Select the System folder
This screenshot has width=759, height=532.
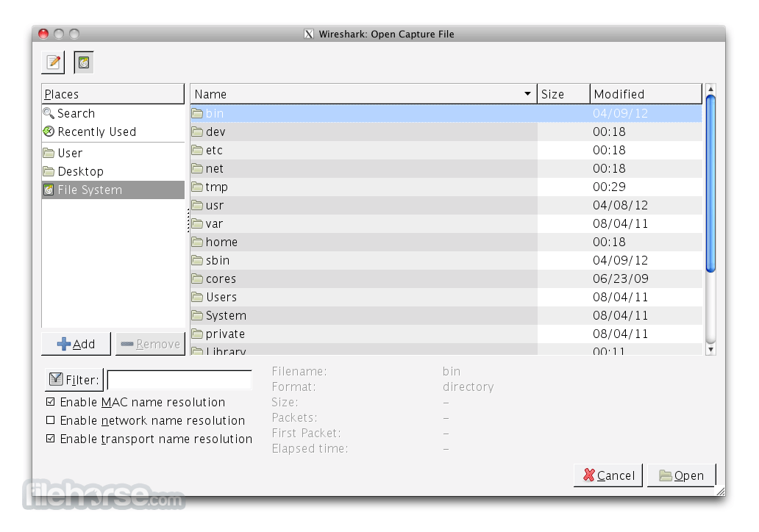tap(446, 315)
